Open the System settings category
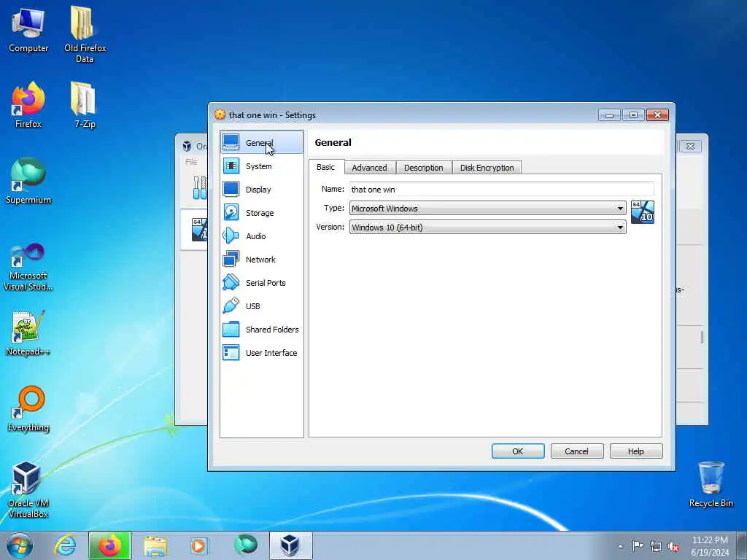 click(x=262, y=166)
